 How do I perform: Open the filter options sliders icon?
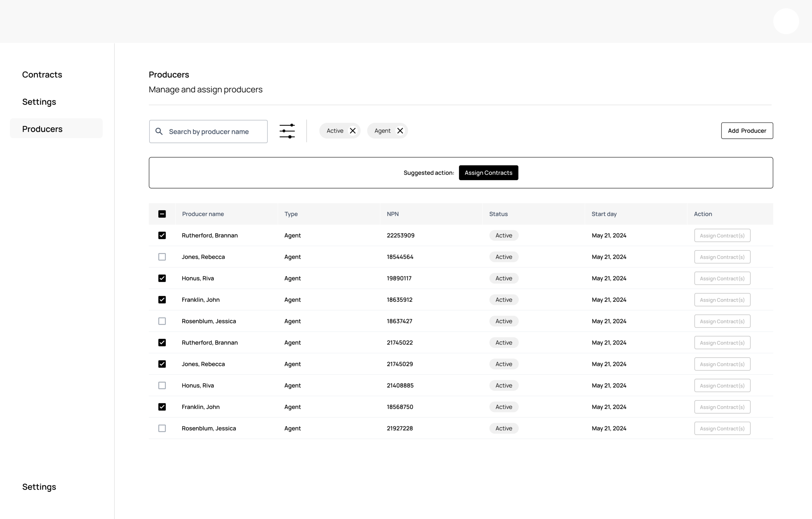pos(287,131)
